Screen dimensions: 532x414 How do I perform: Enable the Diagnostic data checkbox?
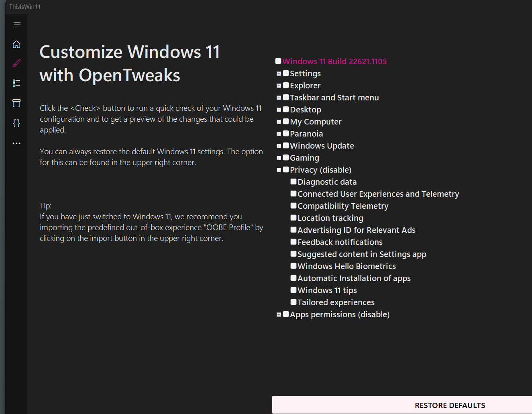[x=294, y=182]
